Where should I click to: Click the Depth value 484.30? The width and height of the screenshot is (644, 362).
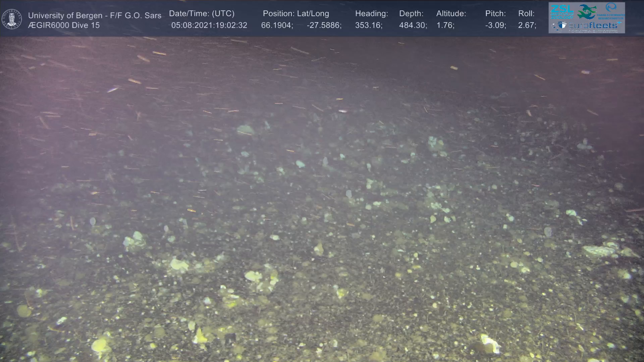coord(413,25)
